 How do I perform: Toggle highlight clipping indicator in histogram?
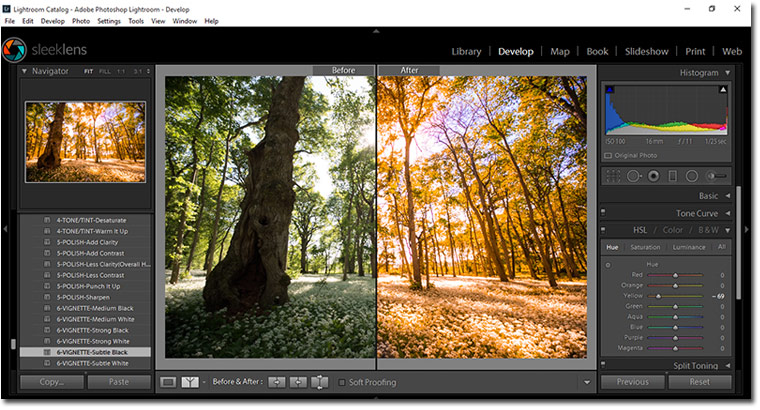723,89
